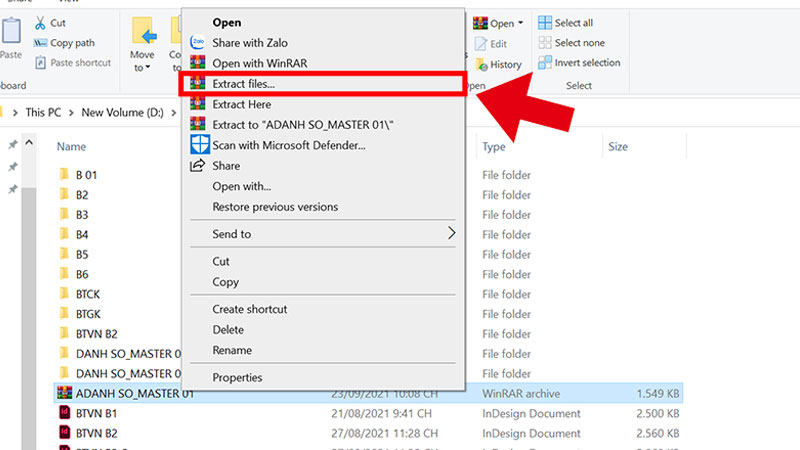
Task: Click the Share with Zalo icon
Action: pos(199,43)
